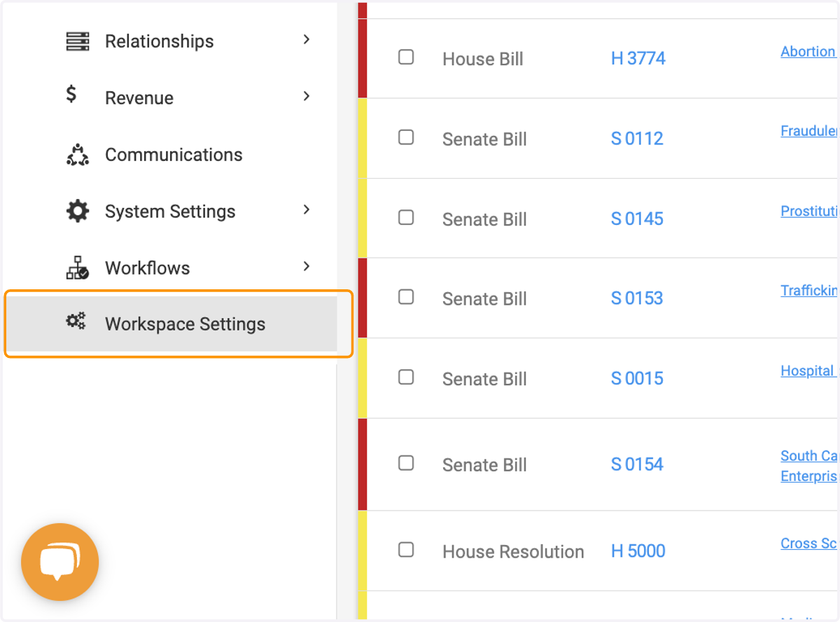The width and height of the screenshot is (840, 622).
Task: Check the box for bill S 0112
Action: point(406,137)
